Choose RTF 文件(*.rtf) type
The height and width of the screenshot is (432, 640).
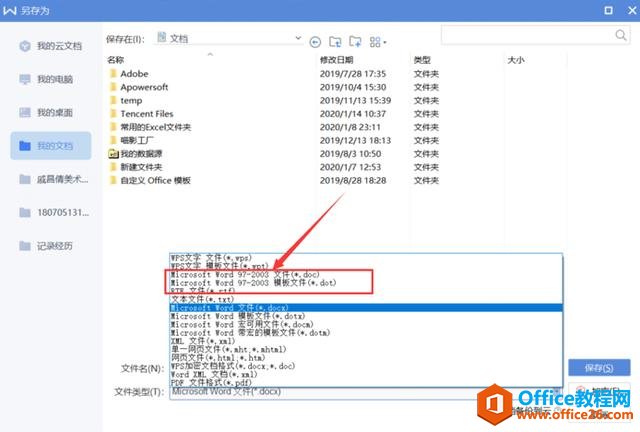[366, 291]
